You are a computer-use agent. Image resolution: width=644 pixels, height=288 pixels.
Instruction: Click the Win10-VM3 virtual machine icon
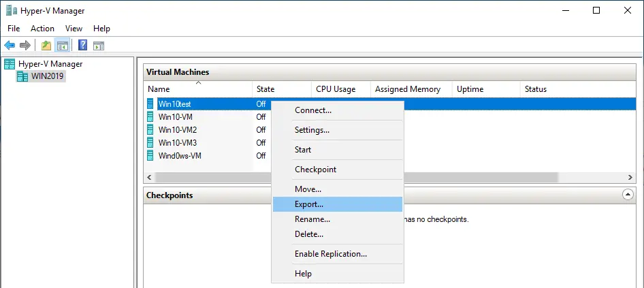pyautogui.click(x=150, y=142)
